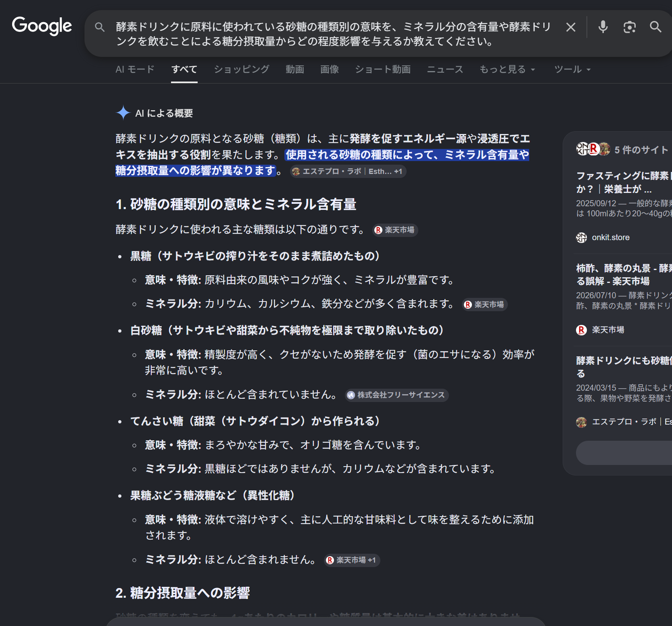Click the Google logo

tap(42, 26)
